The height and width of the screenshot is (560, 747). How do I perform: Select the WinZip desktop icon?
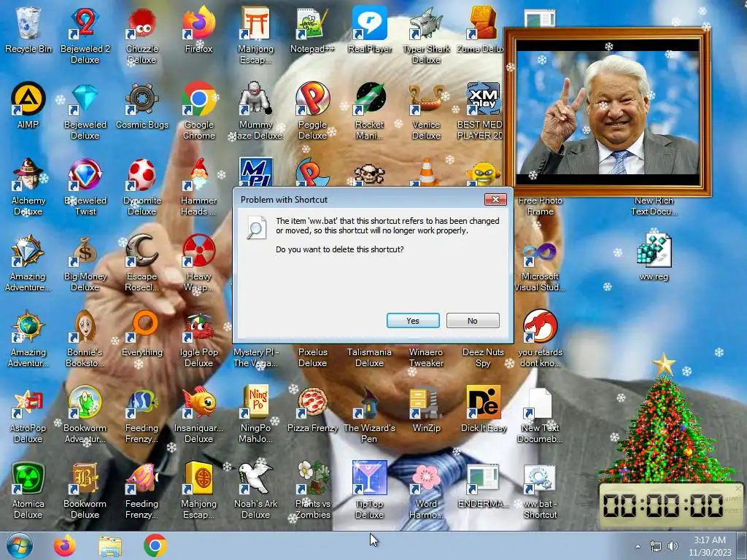point(426,409)
